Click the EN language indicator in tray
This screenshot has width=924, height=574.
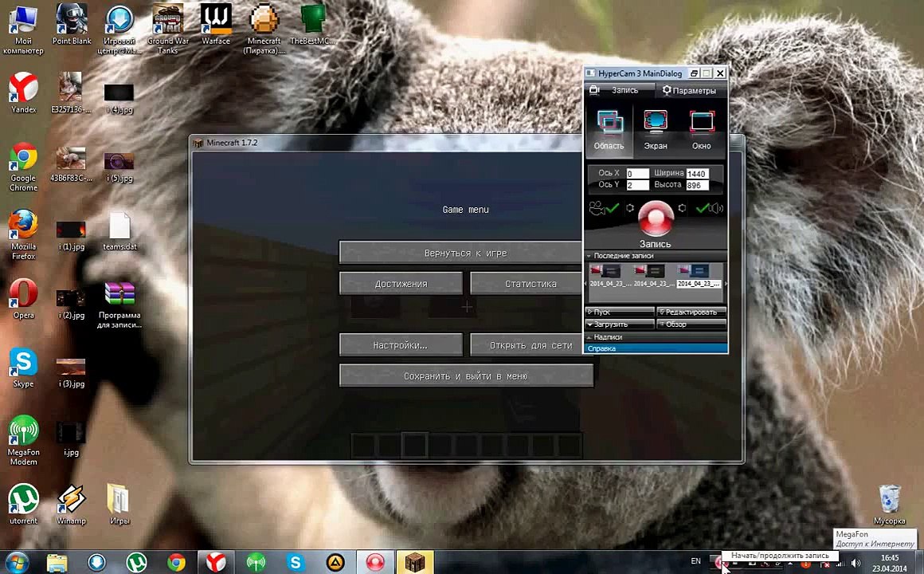click(x=696, y=561)
